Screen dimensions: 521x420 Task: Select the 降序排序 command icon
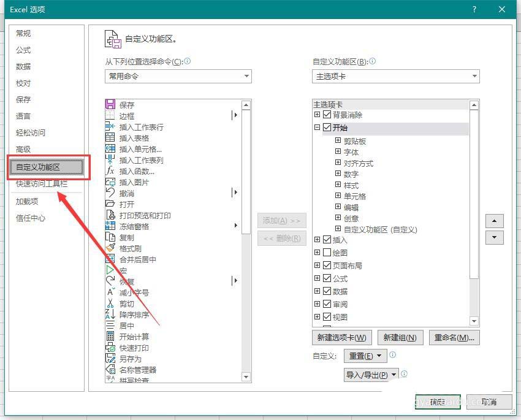tap(110, 314)
